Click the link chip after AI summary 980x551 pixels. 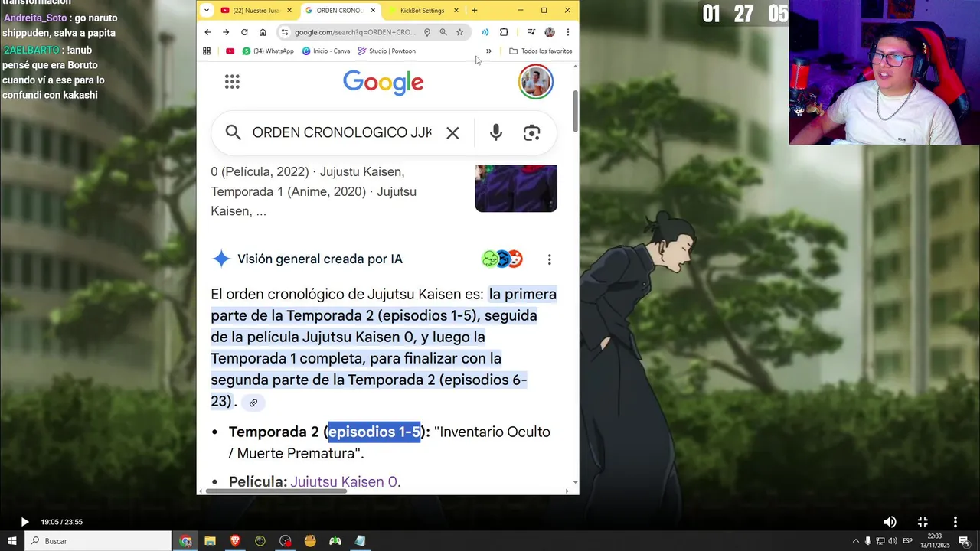coord(253,403)
